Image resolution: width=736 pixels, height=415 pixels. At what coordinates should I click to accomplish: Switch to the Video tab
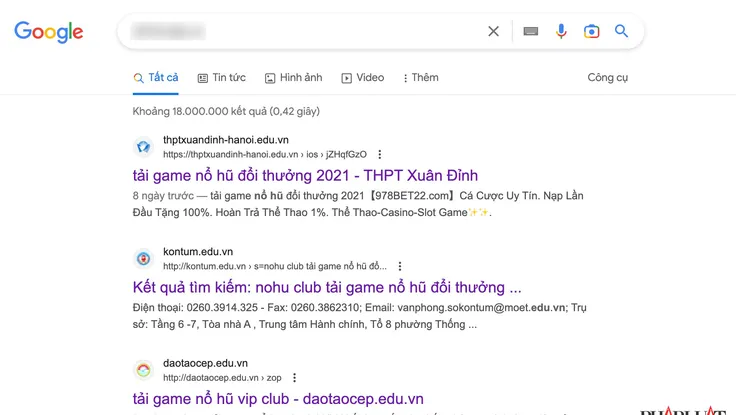coord(362,78)
